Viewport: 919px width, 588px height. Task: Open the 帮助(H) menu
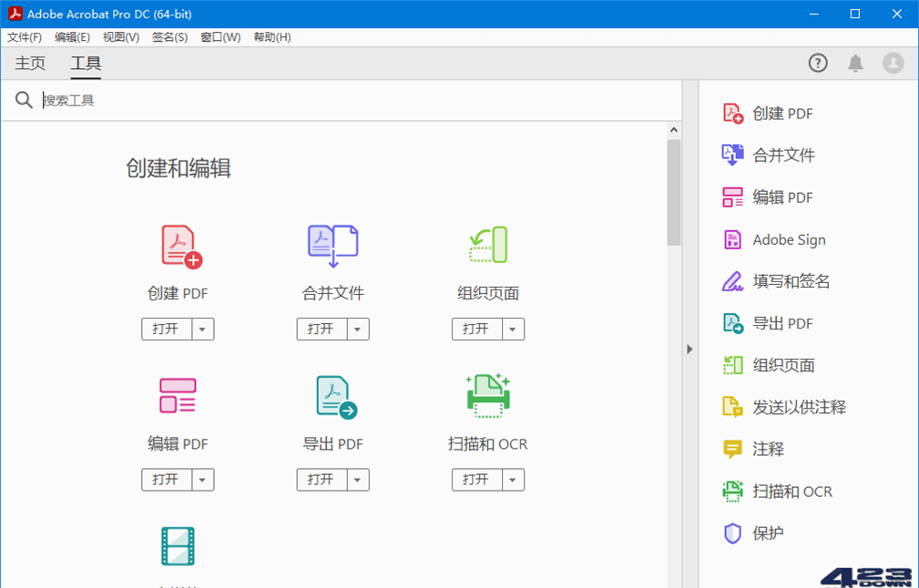point(272,37)
